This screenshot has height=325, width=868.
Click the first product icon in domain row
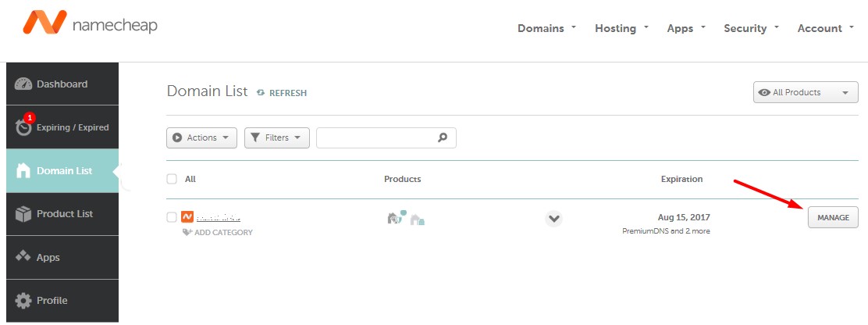tap(397, 217)
